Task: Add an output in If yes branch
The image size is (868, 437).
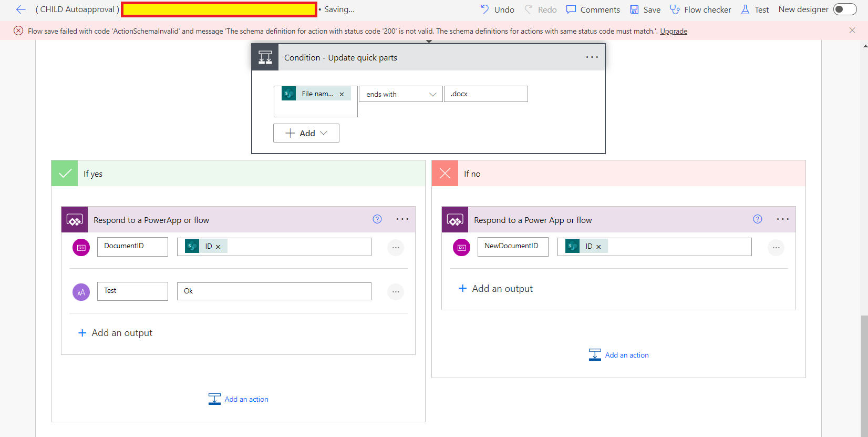Action: tap(116, 333)
